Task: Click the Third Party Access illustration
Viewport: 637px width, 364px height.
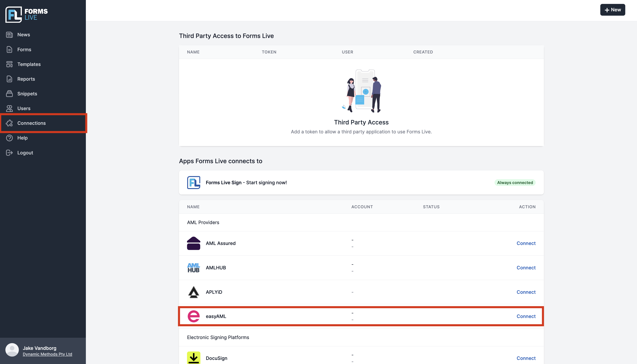Action: point(361,91)
